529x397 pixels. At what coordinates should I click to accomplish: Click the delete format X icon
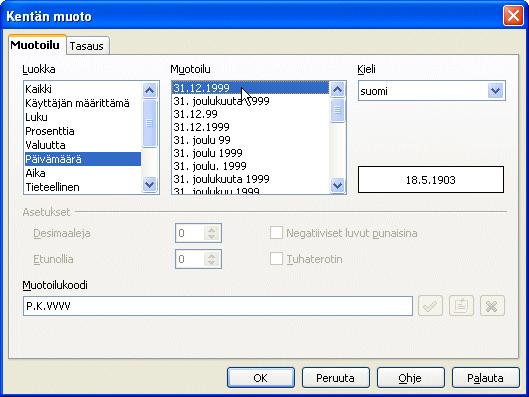tap(492, 306)
